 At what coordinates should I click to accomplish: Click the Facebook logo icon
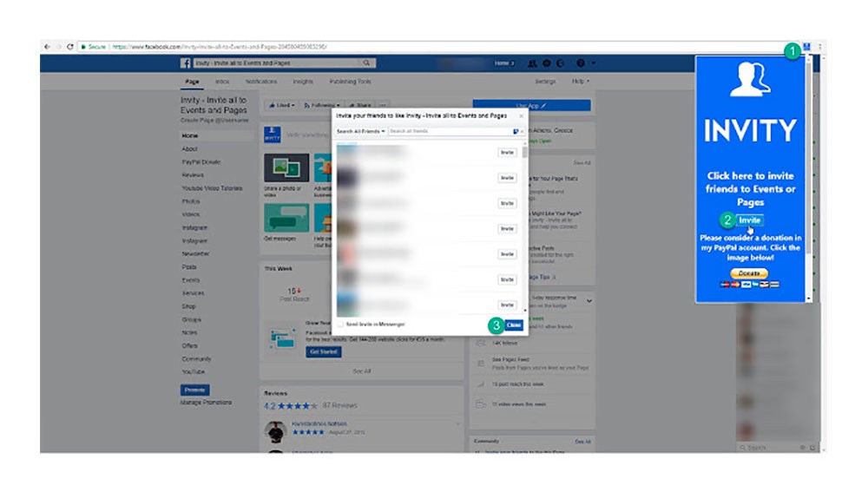click(x=186, y=63)
